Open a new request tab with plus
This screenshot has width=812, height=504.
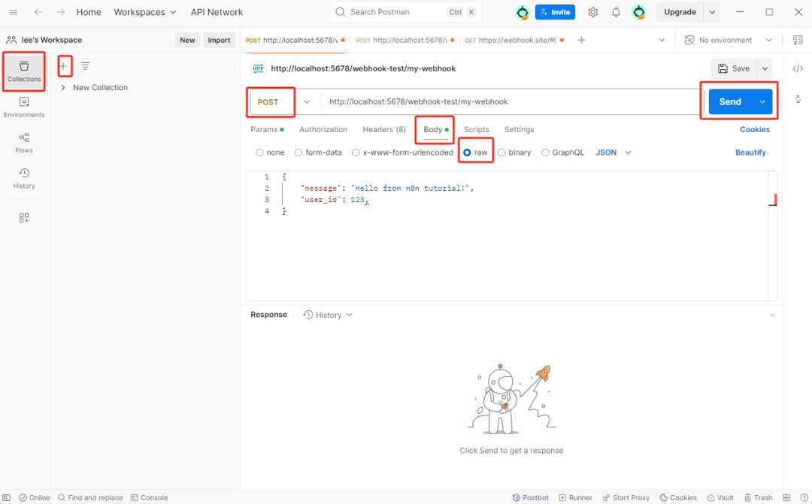click(x=581, y=40)
